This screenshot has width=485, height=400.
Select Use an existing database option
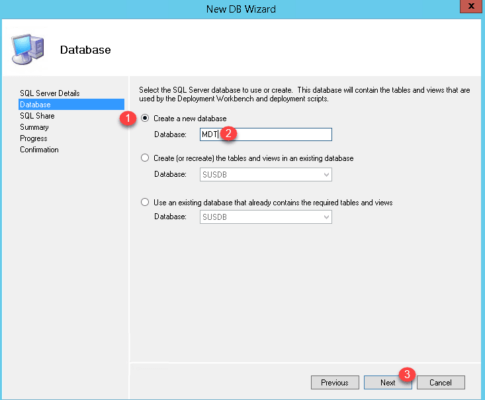click(145, 202)
